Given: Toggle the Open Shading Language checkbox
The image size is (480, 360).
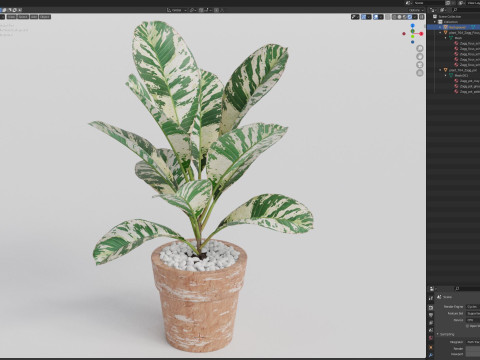Looking at the screenshot, I should [467, 326].
